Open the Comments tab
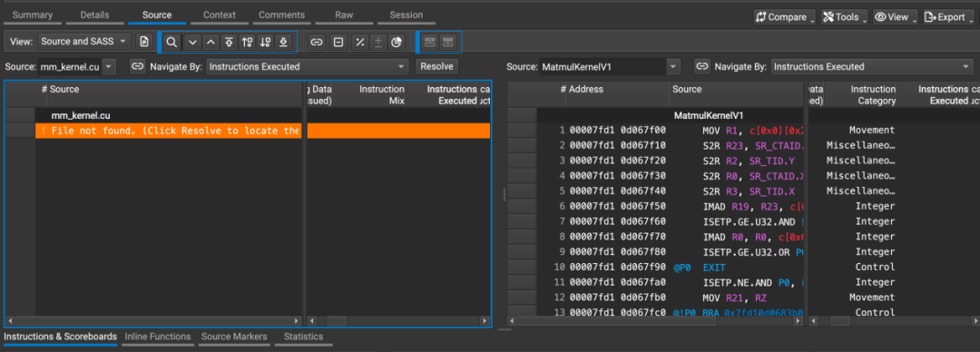The image size is (980, 352). tap(282, 15)
